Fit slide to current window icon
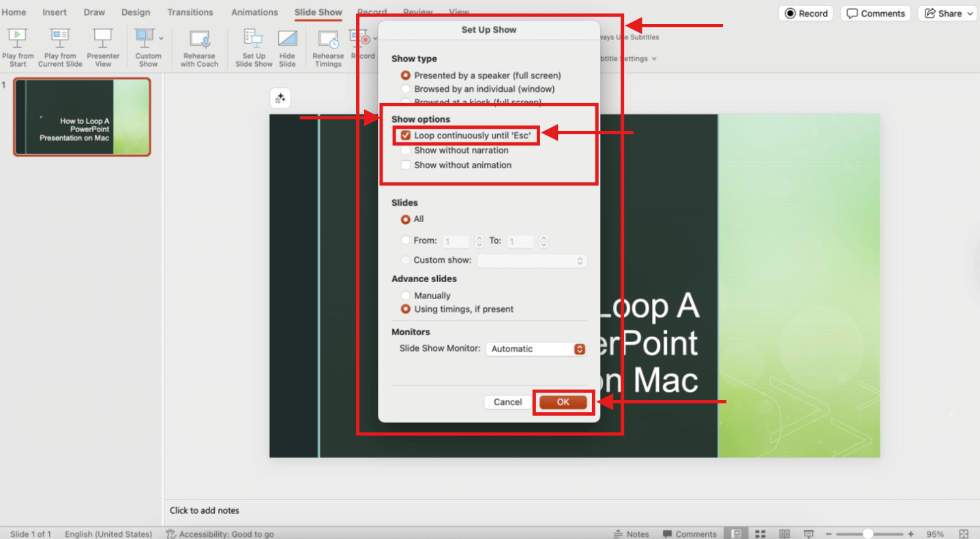 click(964, 534)
